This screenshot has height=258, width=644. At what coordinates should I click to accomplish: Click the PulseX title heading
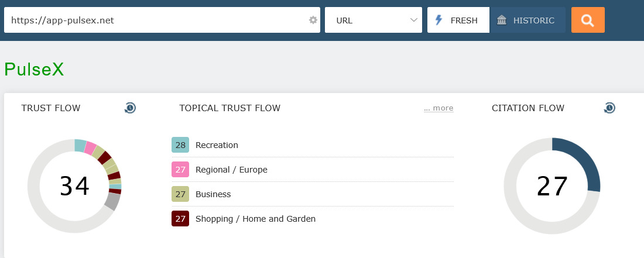(34, 70)
